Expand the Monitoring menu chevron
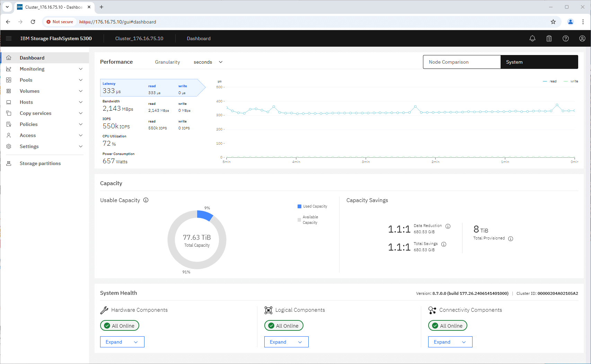 [81, 69]
